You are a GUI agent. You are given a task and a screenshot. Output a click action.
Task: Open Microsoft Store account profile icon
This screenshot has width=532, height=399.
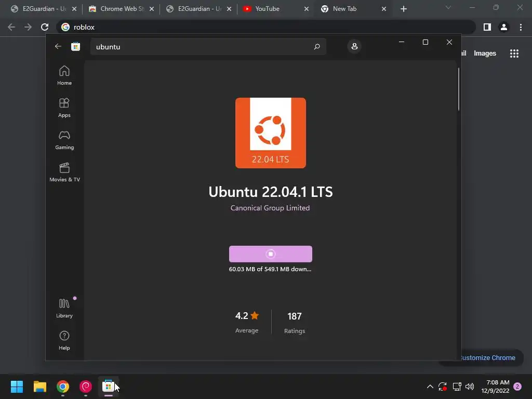(x=354, y=46)
